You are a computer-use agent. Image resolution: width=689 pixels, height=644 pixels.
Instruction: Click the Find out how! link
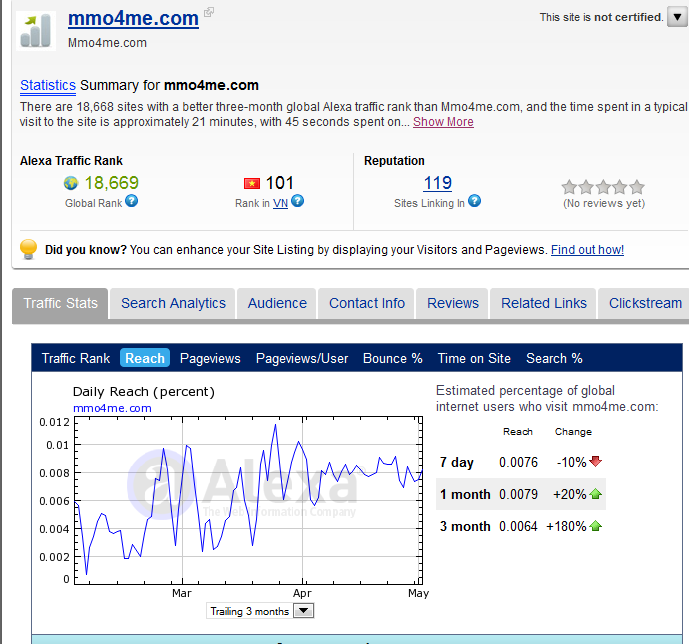coord(587,250)
